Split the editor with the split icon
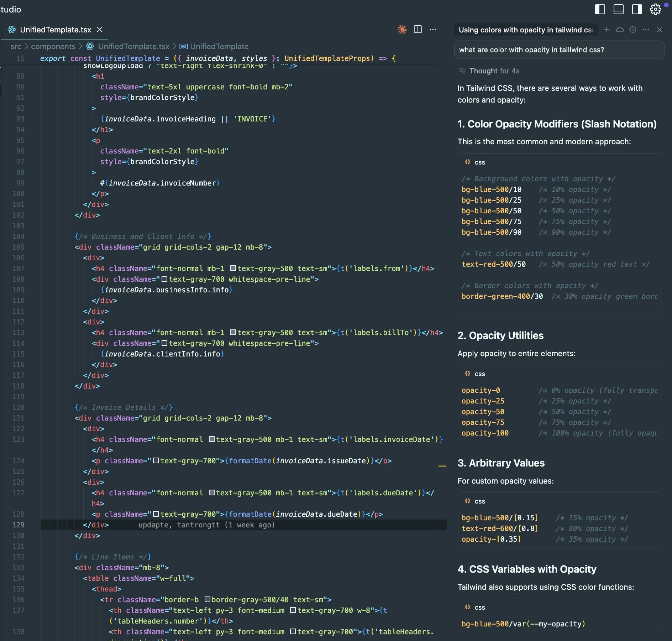The height and width of the screenshot is (641, 672). click(418, 30)
